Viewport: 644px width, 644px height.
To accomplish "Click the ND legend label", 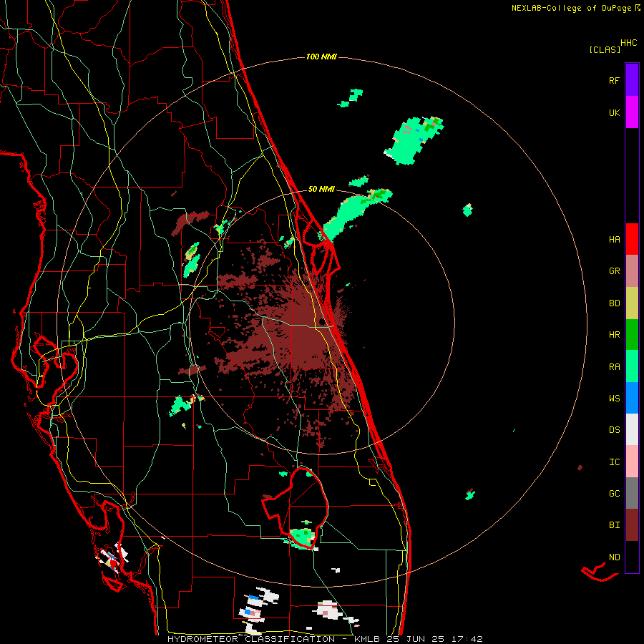I will [x=614, y=557].
